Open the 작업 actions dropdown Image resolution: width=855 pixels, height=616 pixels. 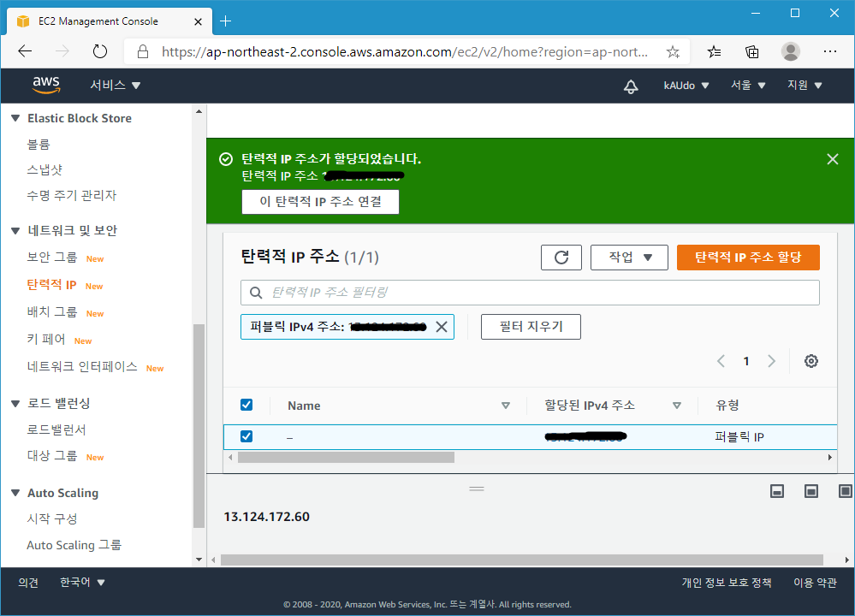click(x=629, y=258)
